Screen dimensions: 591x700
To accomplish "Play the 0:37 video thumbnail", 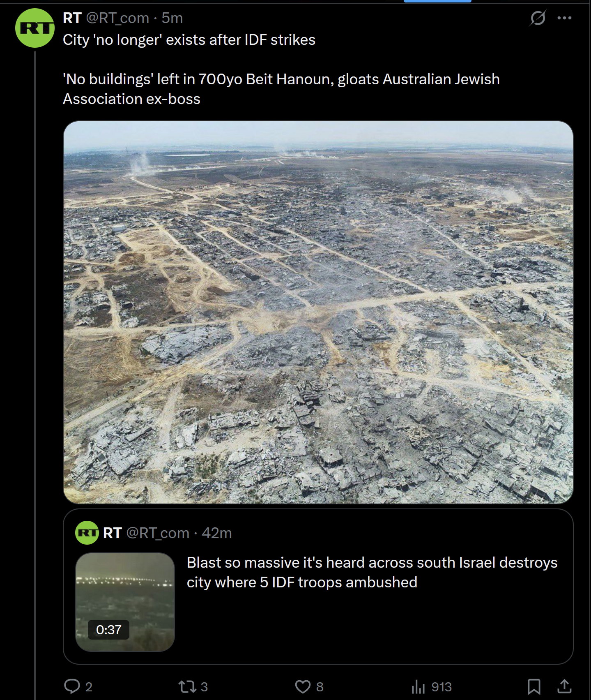I will tap(125, 602).
